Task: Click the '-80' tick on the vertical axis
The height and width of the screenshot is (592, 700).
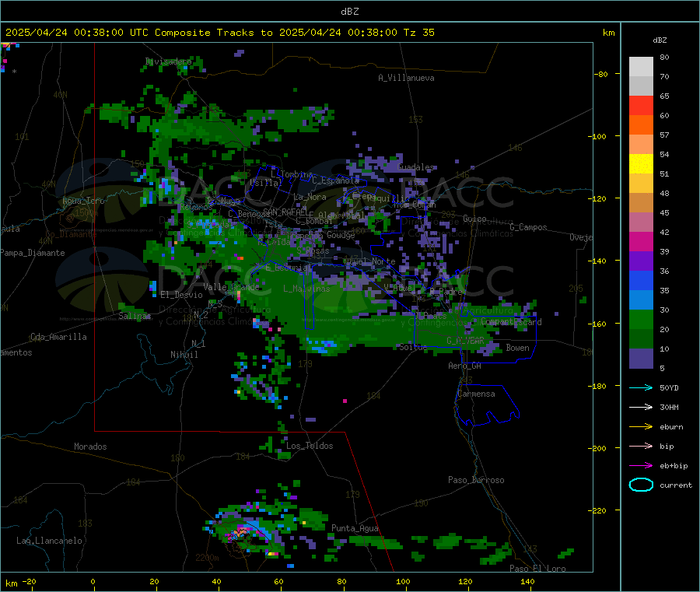Action: [x=600, y=74]
